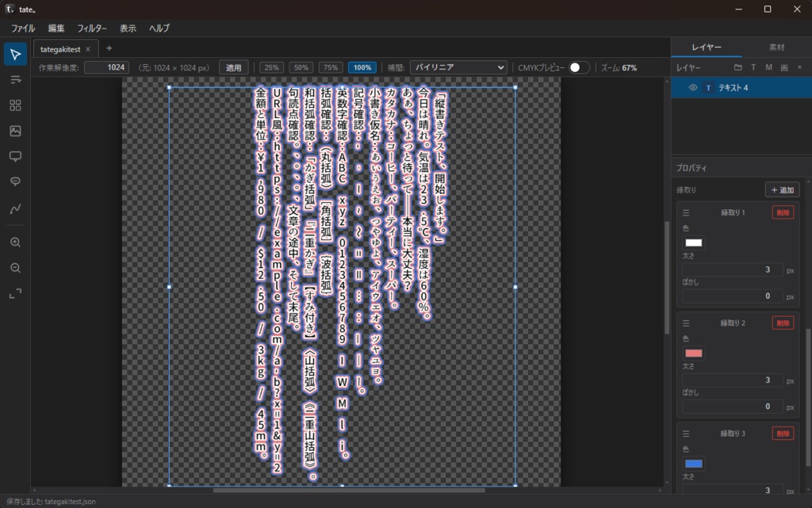
Task: Delete 縁取り 2 with 削除 button
Action: 783,323
